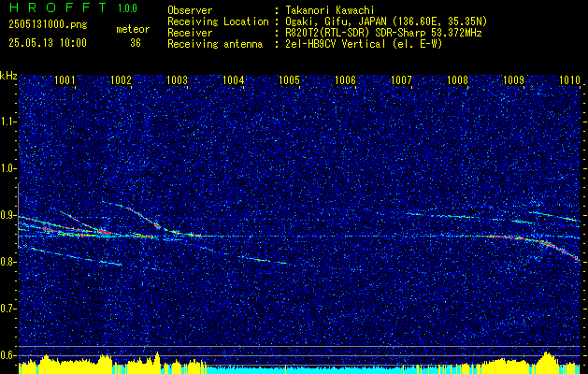Click the 0.7 kHz axis label
This screenshot has width=588, height=374.
click(x=8, y=309)
